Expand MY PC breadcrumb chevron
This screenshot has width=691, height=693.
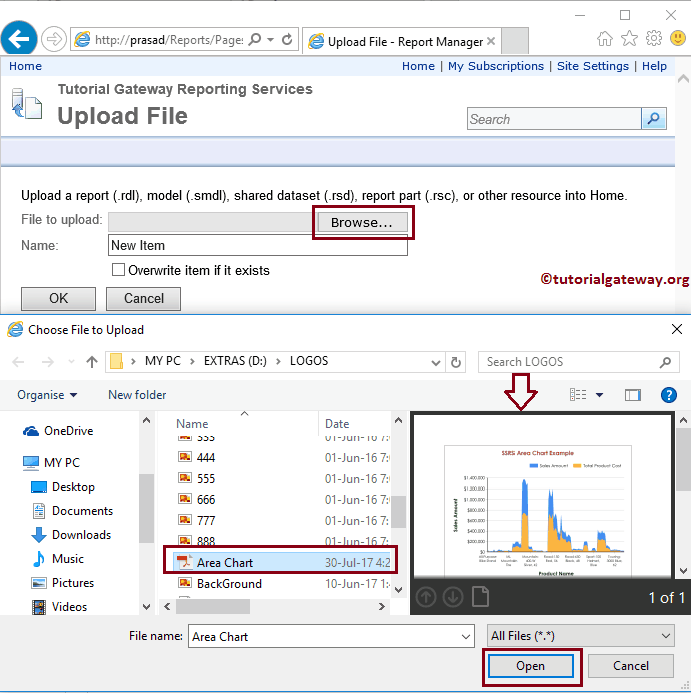pyautogui.click(x=192, y=362)
